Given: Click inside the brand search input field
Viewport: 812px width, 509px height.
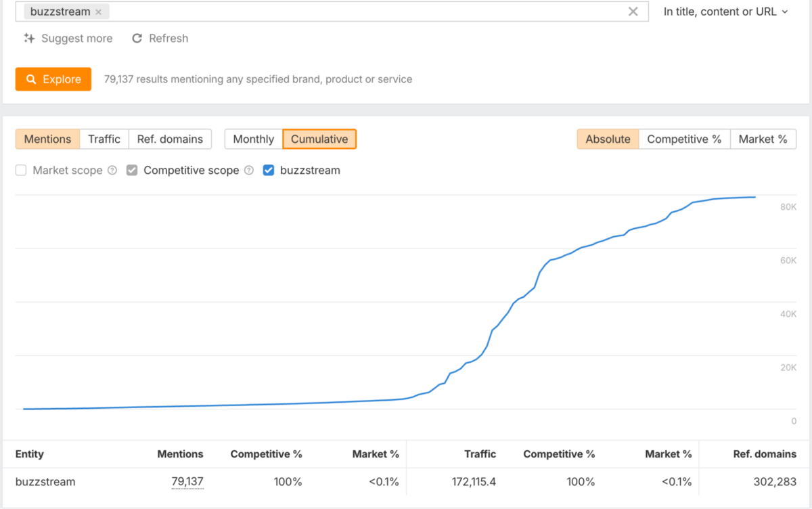Looking at the screenshot, I should coord(365,12).
